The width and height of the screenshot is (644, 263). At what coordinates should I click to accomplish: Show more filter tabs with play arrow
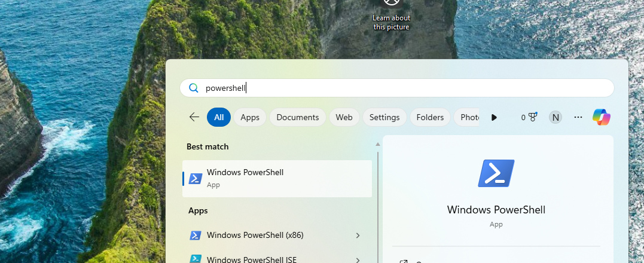(x=494, y=118)
